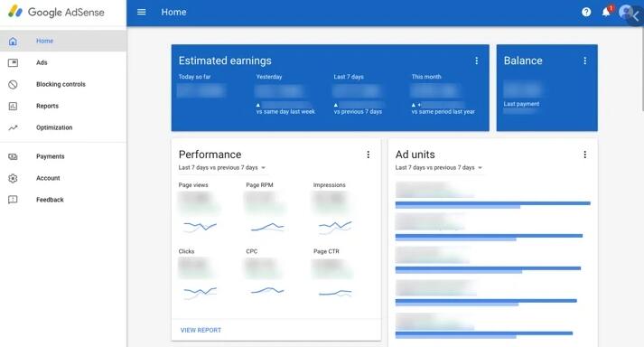Open Account settings in sidebar
The width and height of the screenshot is (644, 347).
[63, 178]
